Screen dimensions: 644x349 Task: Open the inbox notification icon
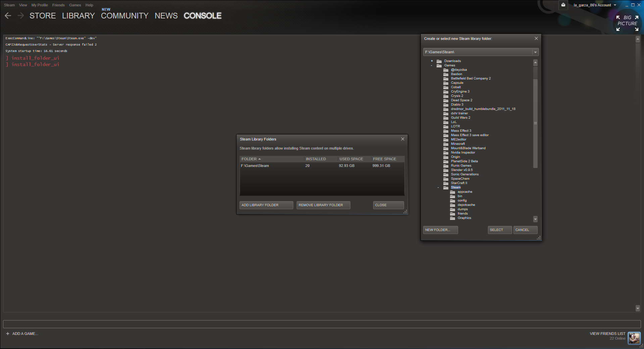pos(563,5)
